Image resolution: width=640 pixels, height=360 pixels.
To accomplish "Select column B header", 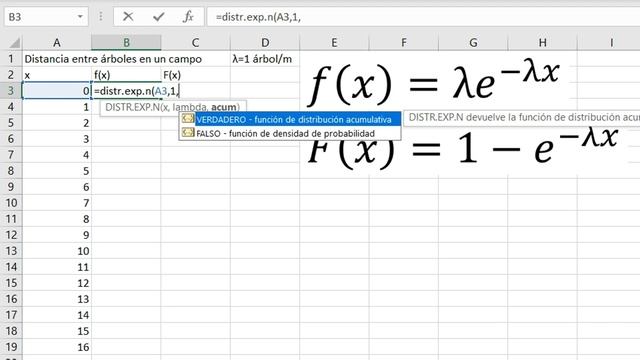I will click(x=126, y=42).
